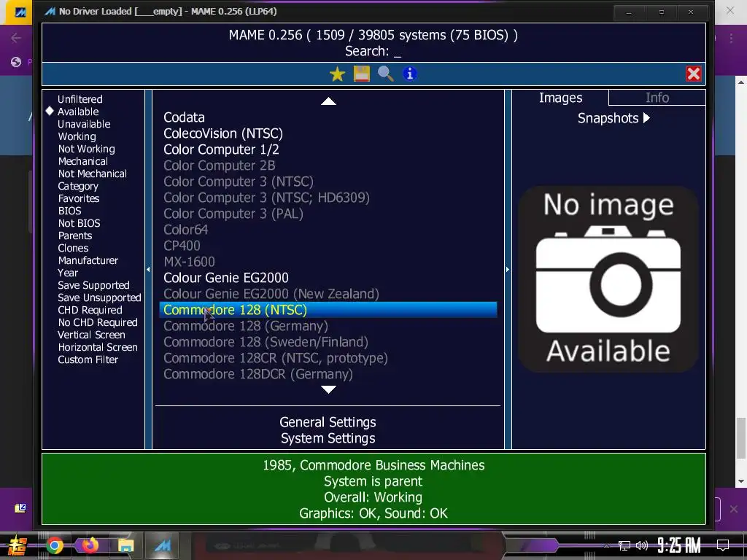747x560 pixels.
Task: Advance Snapshots to next image category
Action: pos(646,117)
